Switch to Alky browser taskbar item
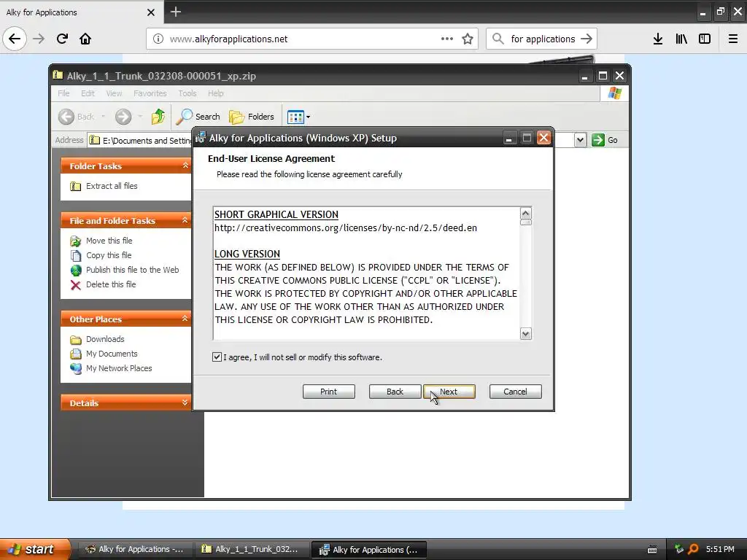This screenshot has width=747, height=560. click(135, 549)
